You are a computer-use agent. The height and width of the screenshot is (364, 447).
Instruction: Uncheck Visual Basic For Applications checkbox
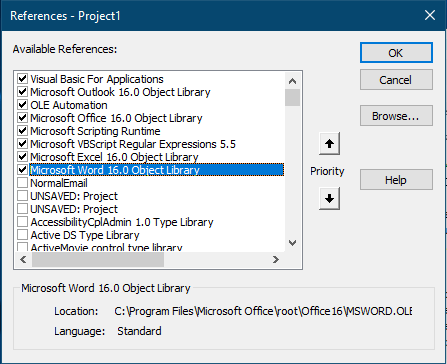coord(22,79)
